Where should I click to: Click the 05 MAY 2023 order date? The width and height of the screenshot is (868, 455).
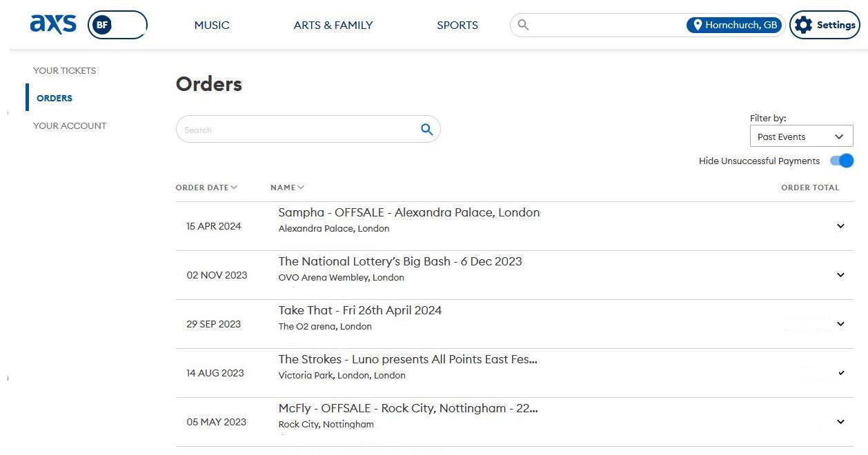pos(217,422)
